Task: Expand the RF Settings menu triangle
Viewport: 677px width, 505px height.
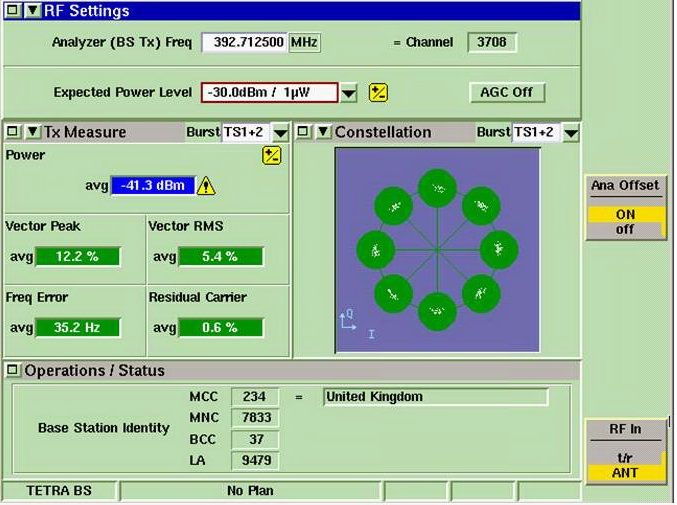Action: [32, 11]
